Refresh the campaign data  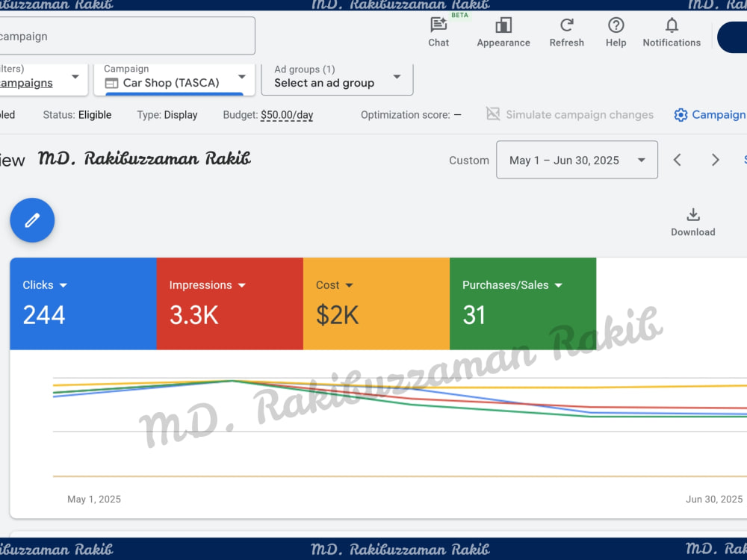click(x=566, y=32)
